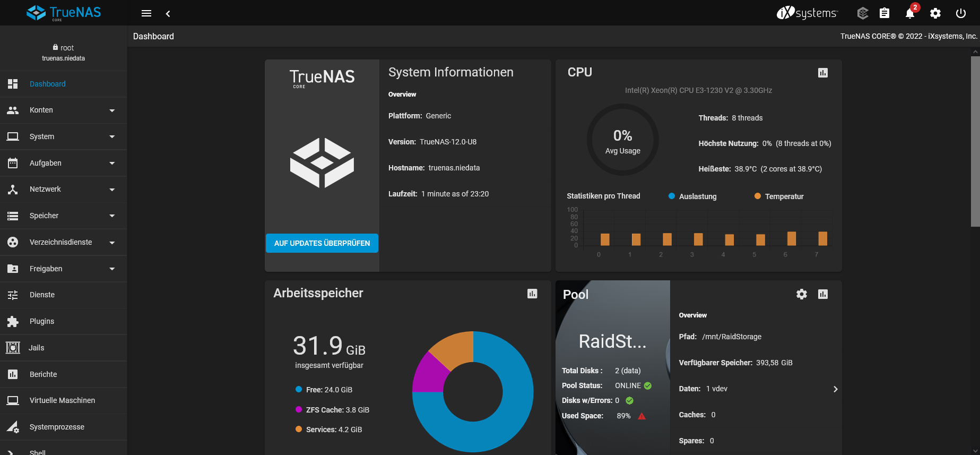The height and width of the screenshot is (455, 980).
Task: Open Arbeitsspeicher reports chart icon
Action: pos(532,294)
